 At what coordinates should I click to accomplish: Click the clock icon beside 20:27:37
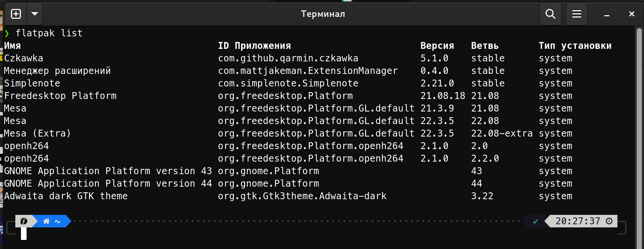pyautogui.click(x=609, y=221)
